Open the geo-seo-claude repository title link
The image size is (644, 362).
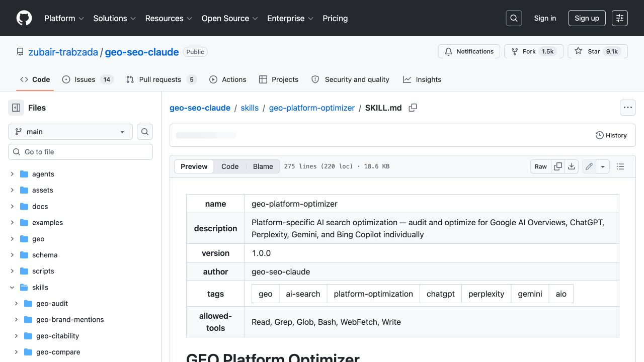[142, 52]
